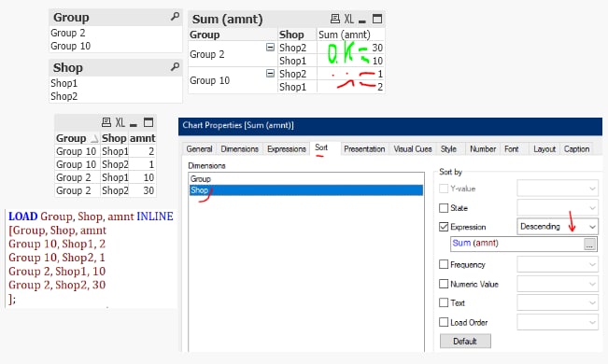608x364 pixels.
Task: Open the State order dropdown
Action: click(558, 208)
